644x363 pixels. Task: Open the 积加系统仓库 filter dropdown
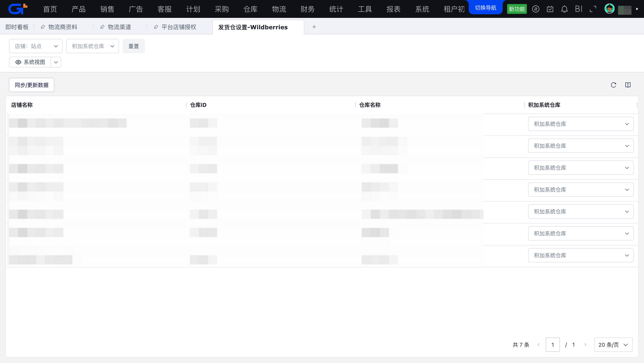(x=93, y=46)
